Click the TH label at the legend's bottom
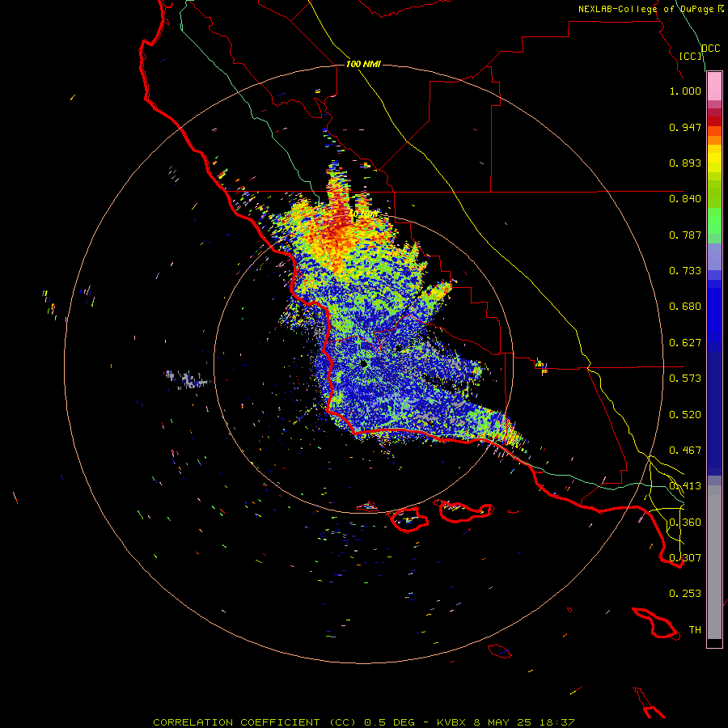The height and width of the screenshot is (728, 728). point(695,630)
